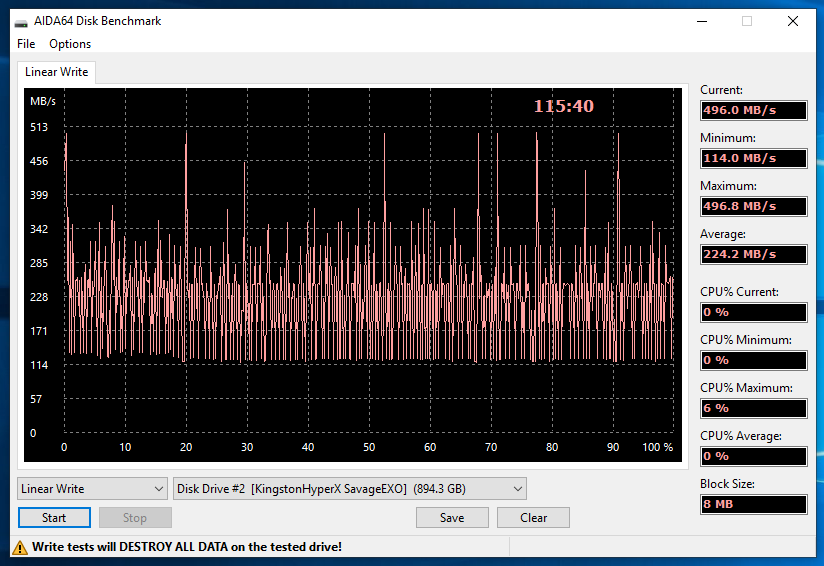Close the AIDA64 Disk Benchmark window

(793, 21)
